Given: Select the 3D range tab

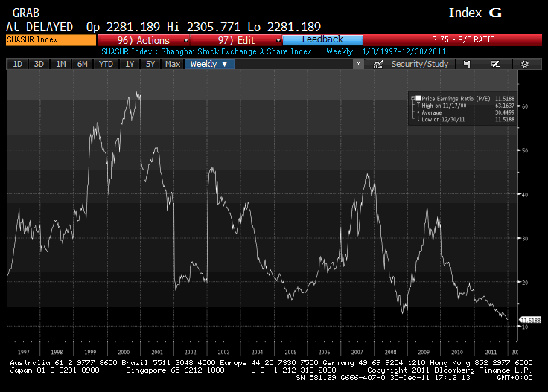Looking at the screenshot, I should click(39, 64).
